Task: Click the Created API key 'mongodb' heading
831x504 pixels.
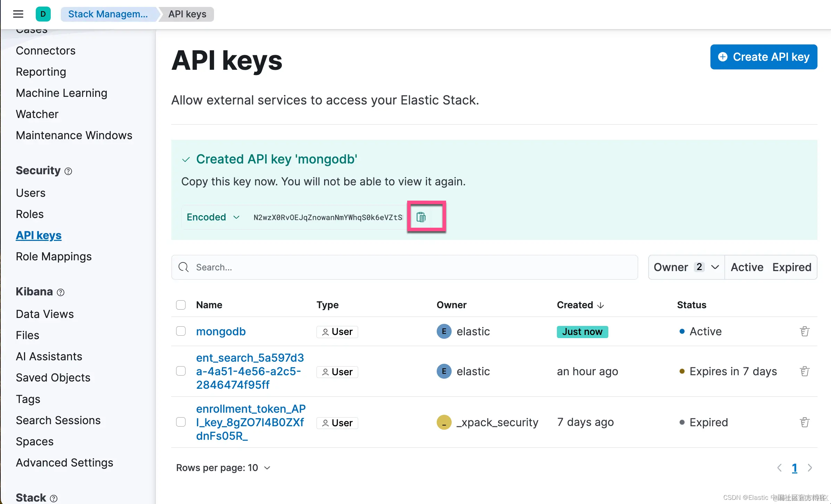Action: tap(277, 159)
